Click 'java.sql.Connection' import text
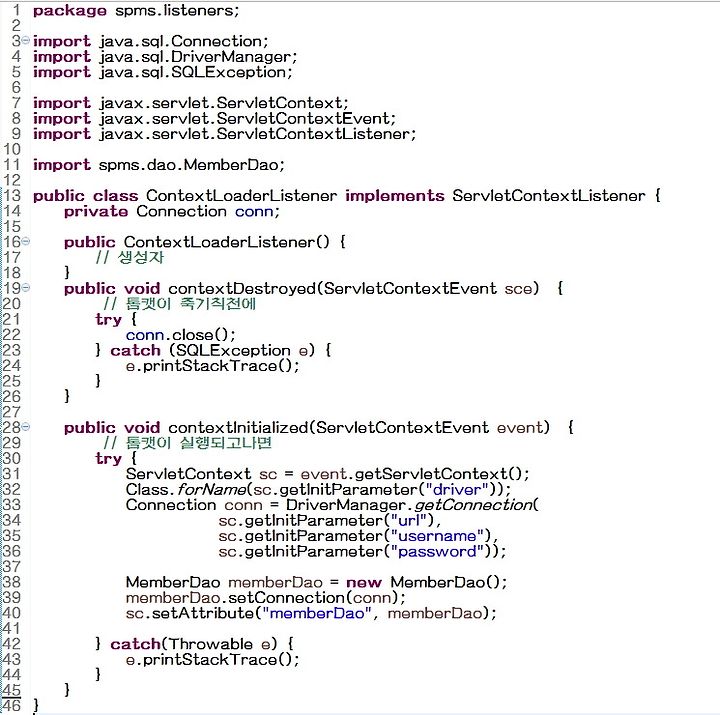 pyautogui.click(x=181, y=41)
